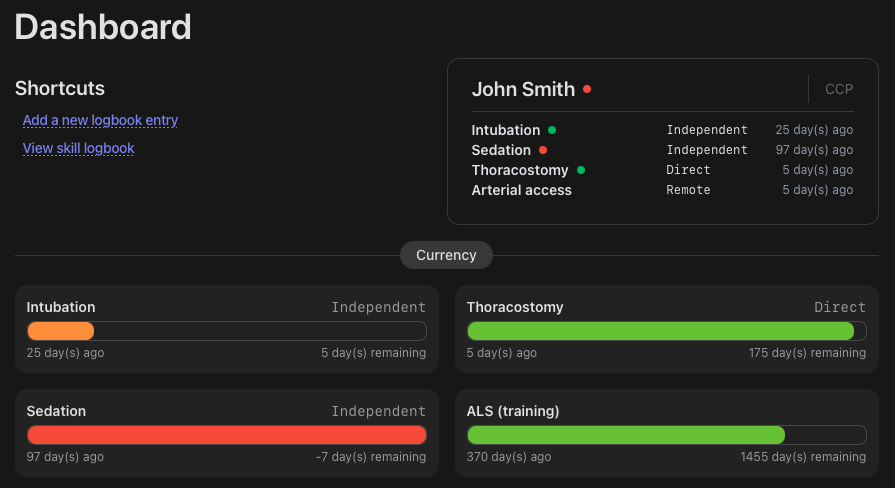
Task: Select the John Smith name heading
Action: tap(523, 89)
